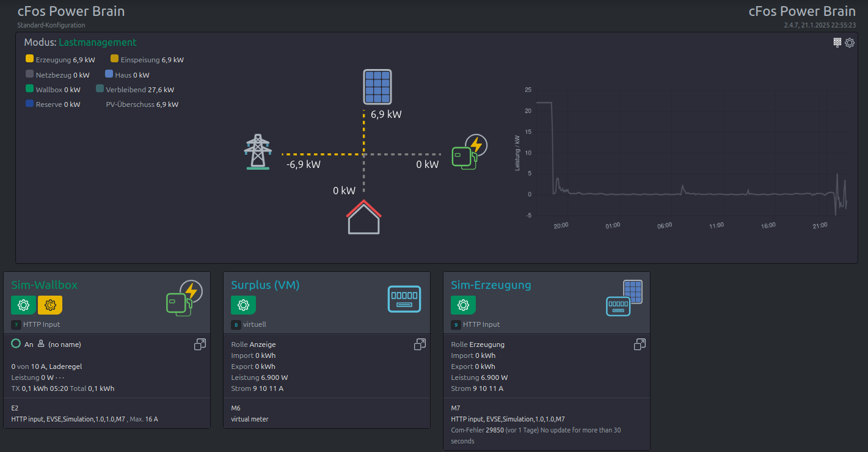Click the version and timestamp text
Screen dimensions: 868x452
pos(820,25)
